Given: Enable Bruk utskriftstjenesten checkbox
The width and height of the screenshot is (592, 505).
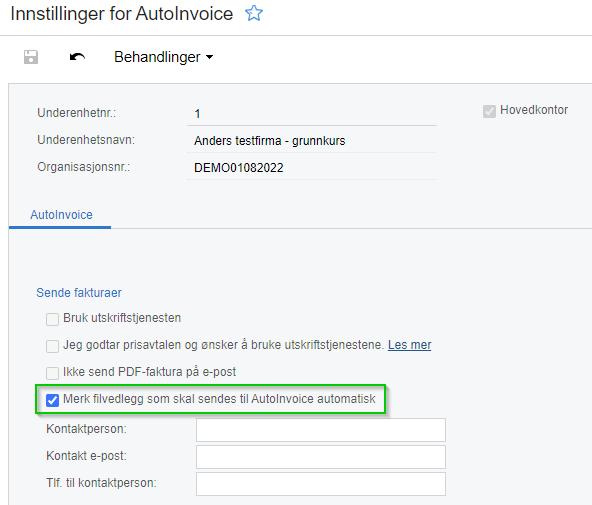Looking at the screenshot, I should [52, 319].
